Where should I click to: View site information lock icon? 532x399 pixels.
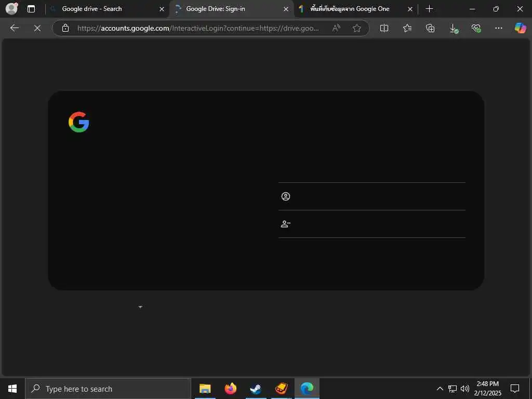pos(65,28)
